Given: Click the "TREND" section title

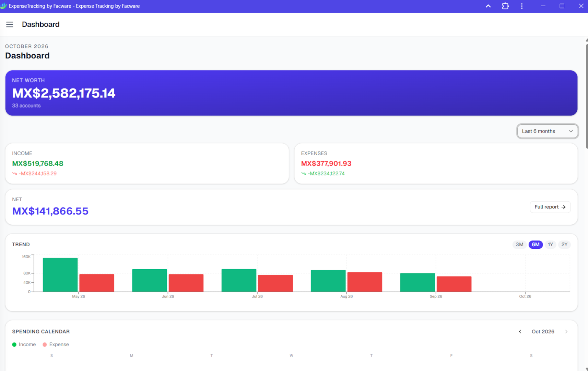Looking at the screenshot, I should 21,245.
